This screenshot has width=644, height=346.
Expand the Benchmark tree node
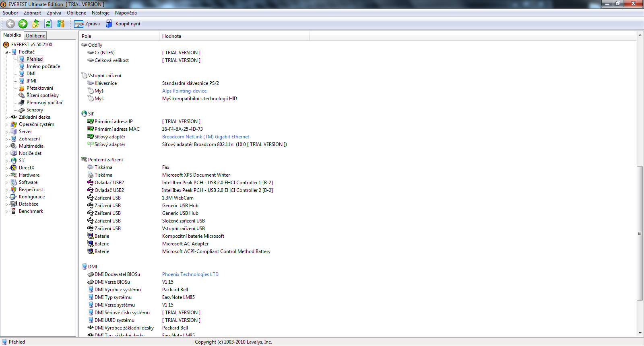[7, 212]
